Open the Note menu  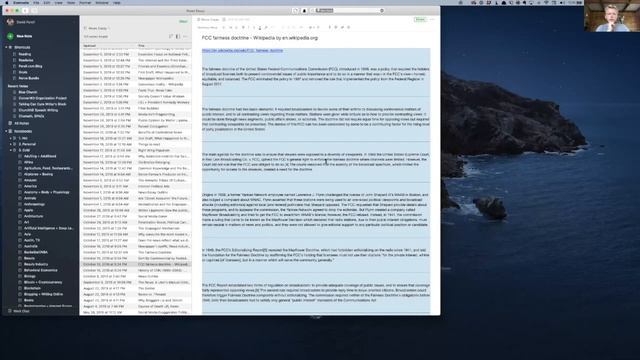[x=71, y=2]
